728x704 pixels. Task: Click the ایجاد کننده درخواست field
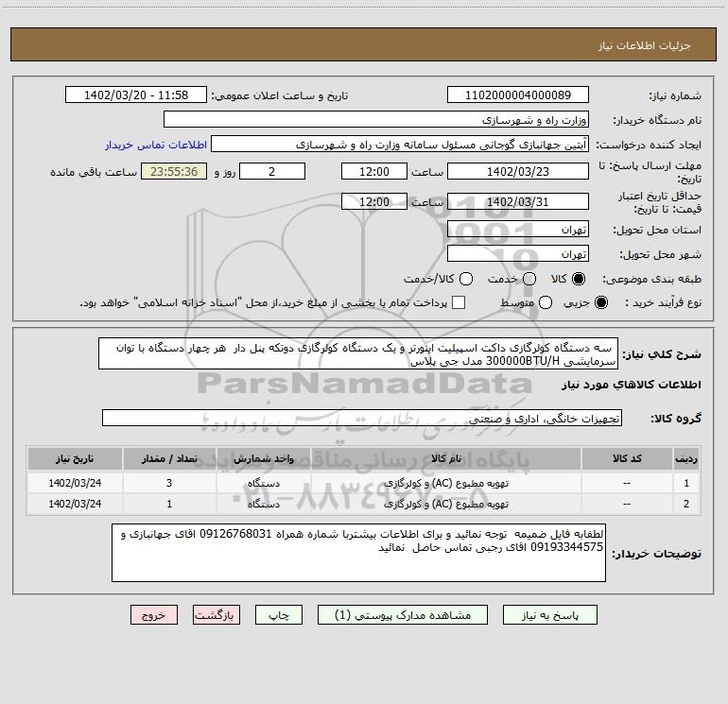pyautogui.click(x=400, y=145)
